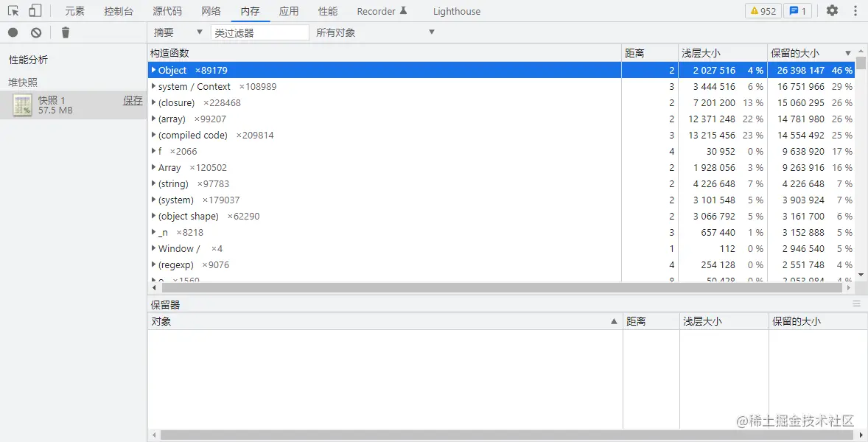Sort by the top 浅层大小 column header
Screen dimensions: 868x442
[722, 53]
